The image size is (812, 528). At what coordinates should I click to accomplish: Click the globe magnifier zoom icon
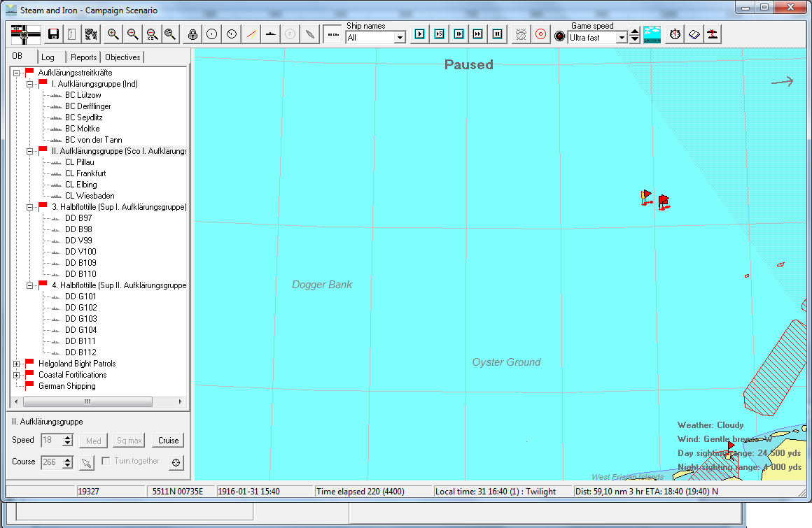170,35
